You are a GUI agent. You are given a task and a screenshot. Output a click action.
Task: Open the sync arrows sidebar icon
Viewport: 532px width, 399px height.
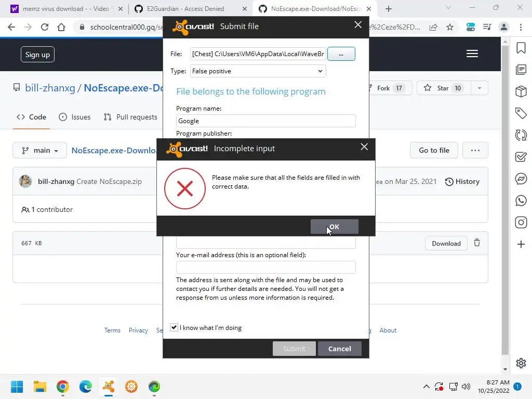pyautogui.click(x=521, y=135)
